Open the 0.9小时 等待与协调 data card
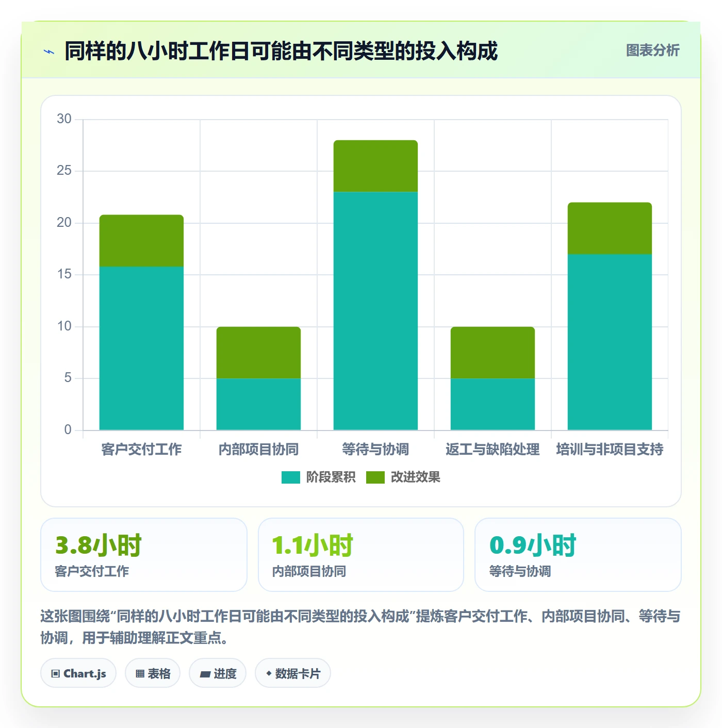Image resolution: width=722 pixels, height=728 pixels. pos(578,555)
